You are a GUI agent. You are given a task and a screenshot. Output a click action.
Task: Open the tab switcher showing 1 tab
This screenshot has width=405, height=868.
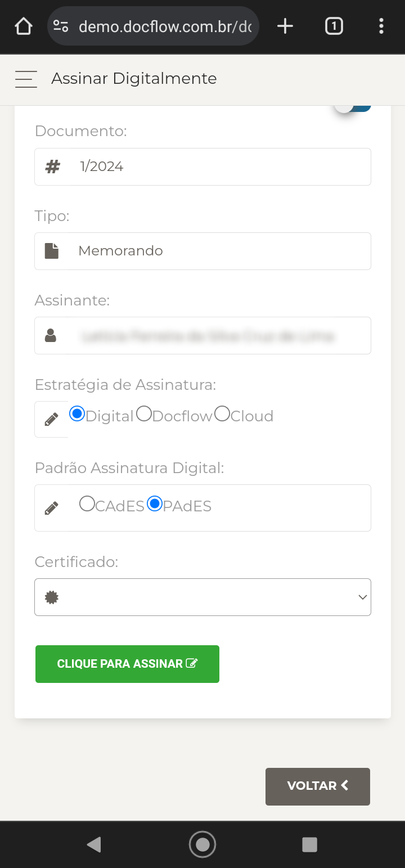(x=334, y=26)
